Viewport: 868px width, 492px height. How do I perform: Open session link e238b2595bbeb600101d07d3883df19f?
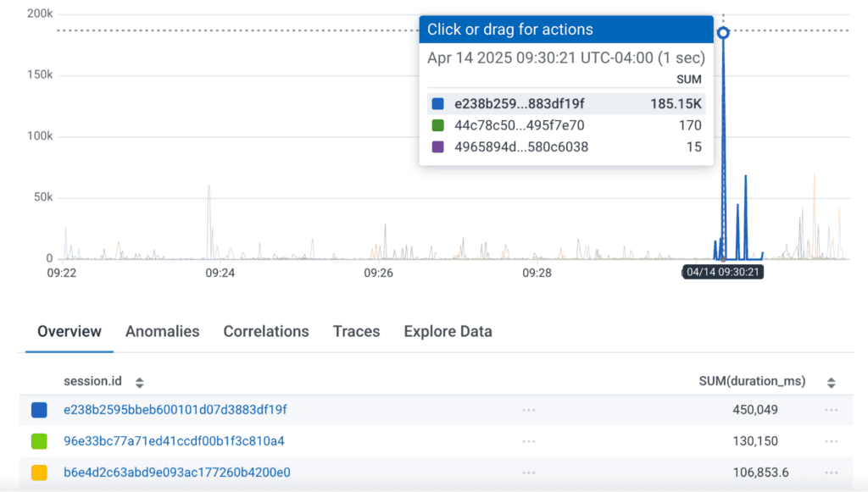tap(175, 410)
